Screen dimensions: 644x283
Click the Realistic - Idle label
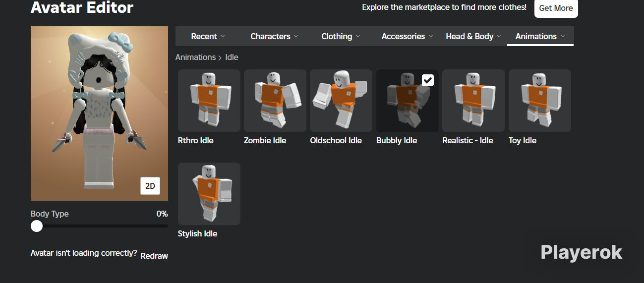(x=468, y=140)
